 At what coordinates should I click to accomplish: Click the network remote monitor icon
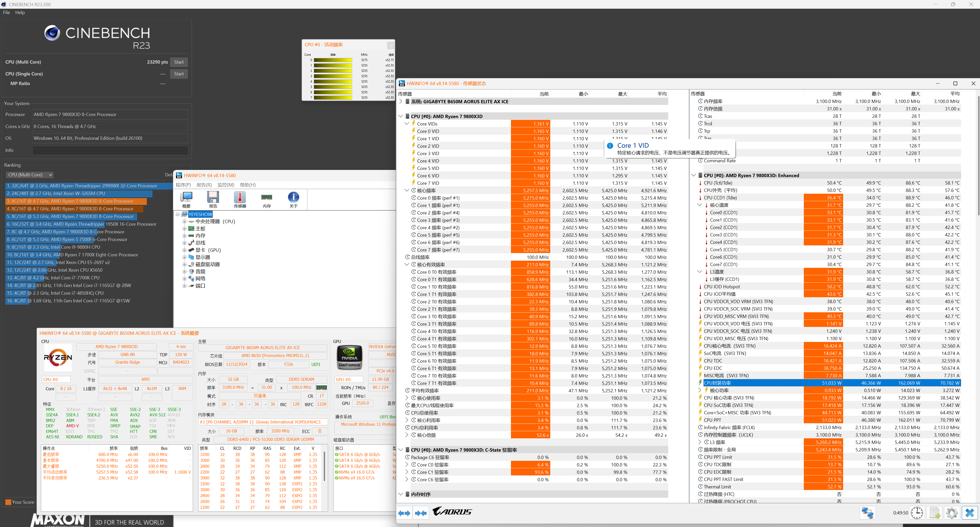coord(867,513)
